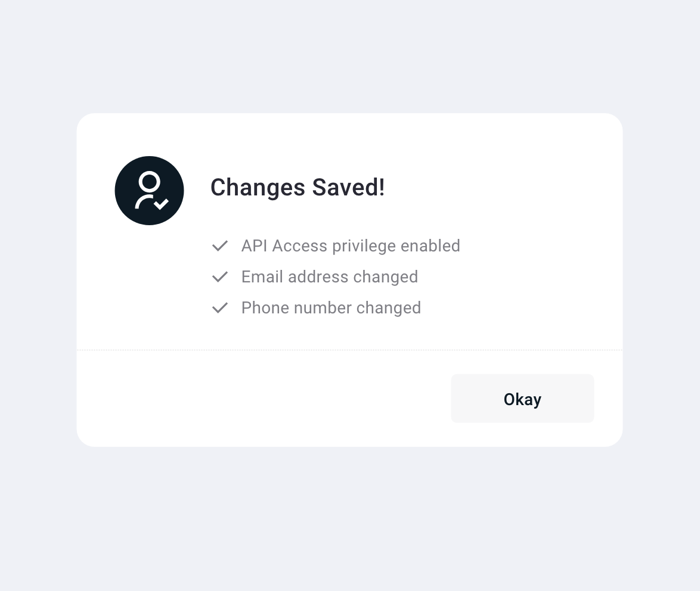The height and width of the screenshot is (591, 700).
Task: Click the word Email in the list
Action: coord(262,277)
